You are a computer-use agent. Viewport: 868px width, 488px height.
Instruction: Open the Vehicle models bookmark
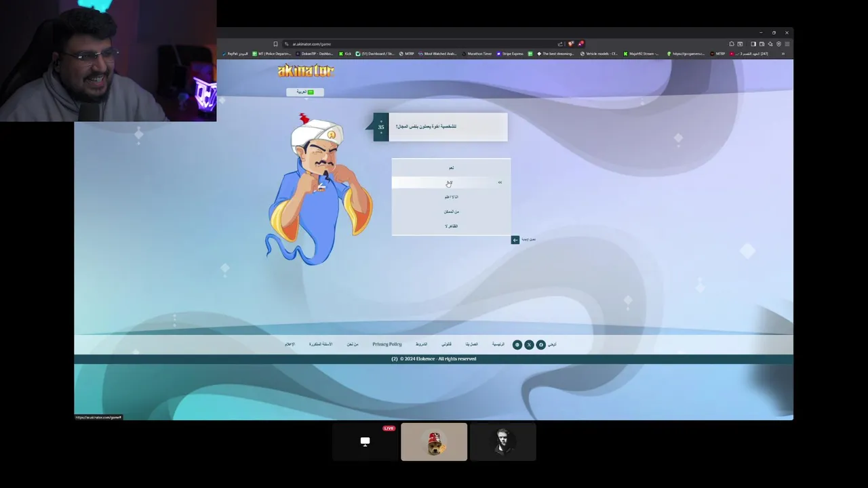[x=599, y=54]
